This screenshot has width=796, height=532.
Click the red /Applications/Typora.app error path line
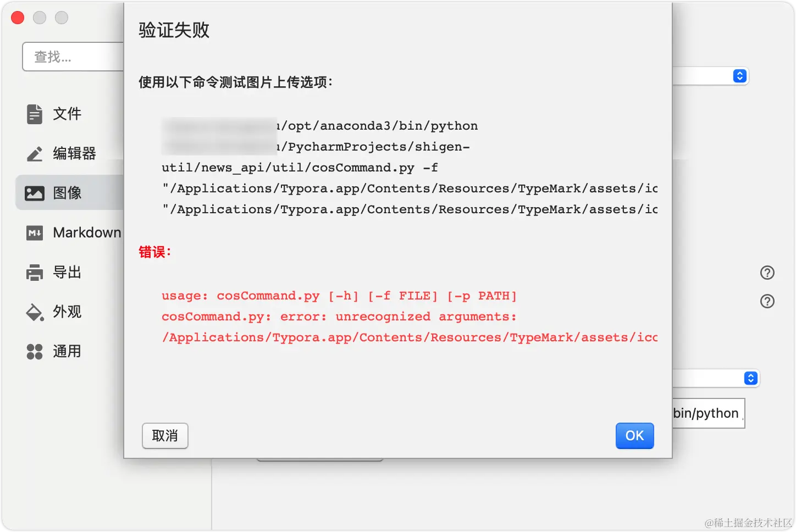[410, 337]
